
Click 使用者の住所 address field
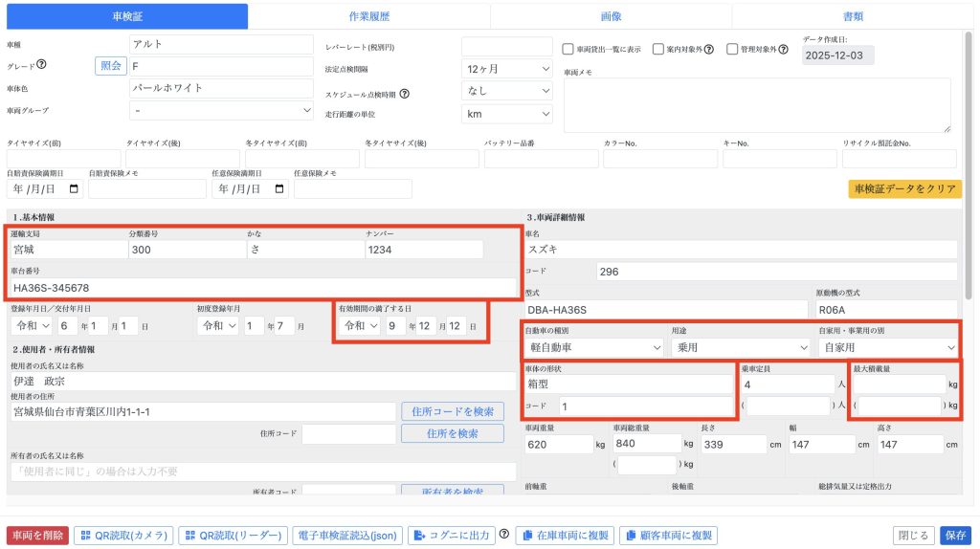tap(203, 411)
